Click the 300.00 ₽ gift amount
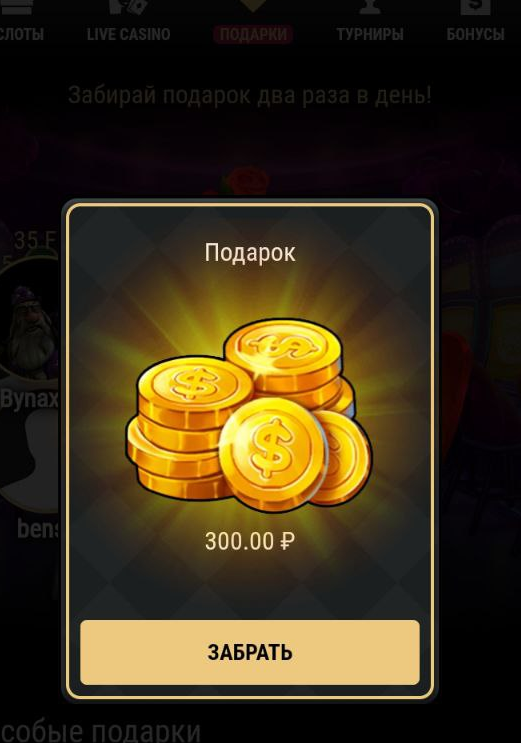This screenshot has width=521, height=743. [x=250, y=541]
